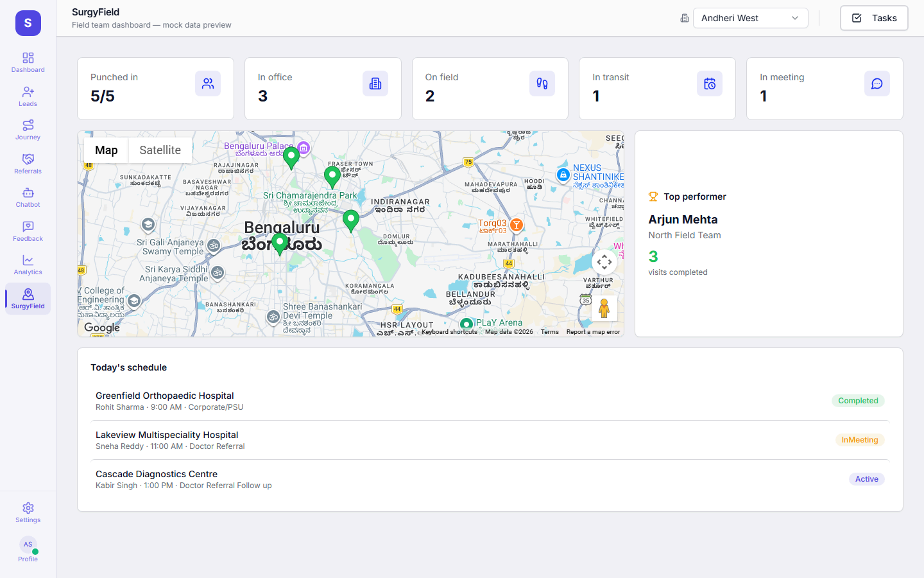
Task: Open the Dashboard sidebar item
Action: (28, 62)
